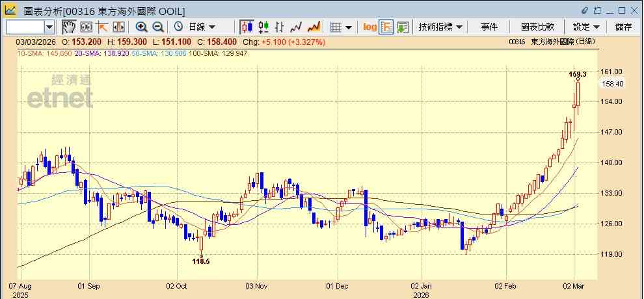Click the 159.3 high price marker
The width and height of the screenshot is (644, 299).
(577, 74)
